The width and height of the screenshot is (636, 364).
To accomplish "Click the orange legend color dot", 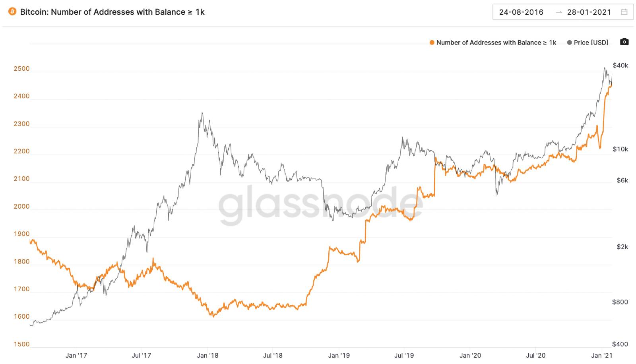I will pyautogui.click(x=432, y=43).
